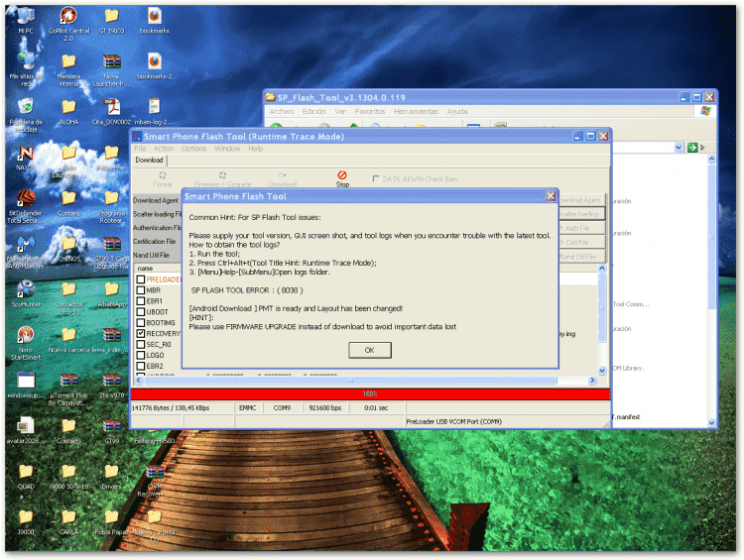Switch to the Download tab

point(149,161)
